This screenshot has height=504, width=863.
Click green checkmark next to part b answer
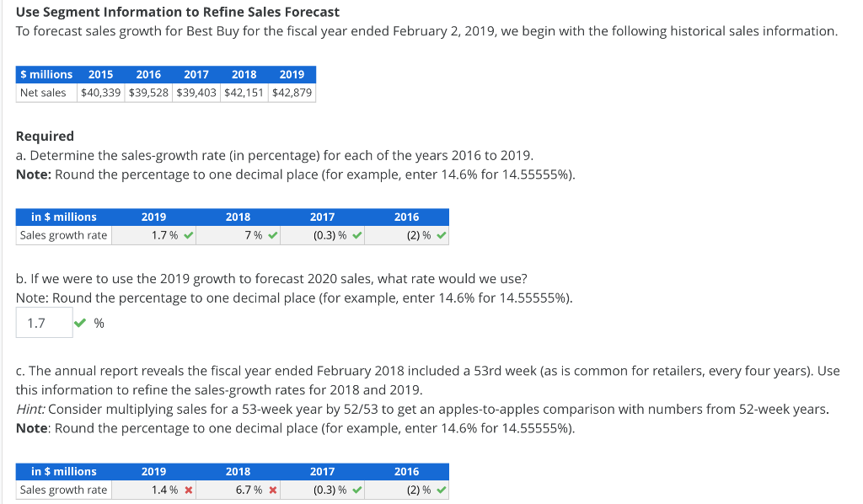click(80, 323)
